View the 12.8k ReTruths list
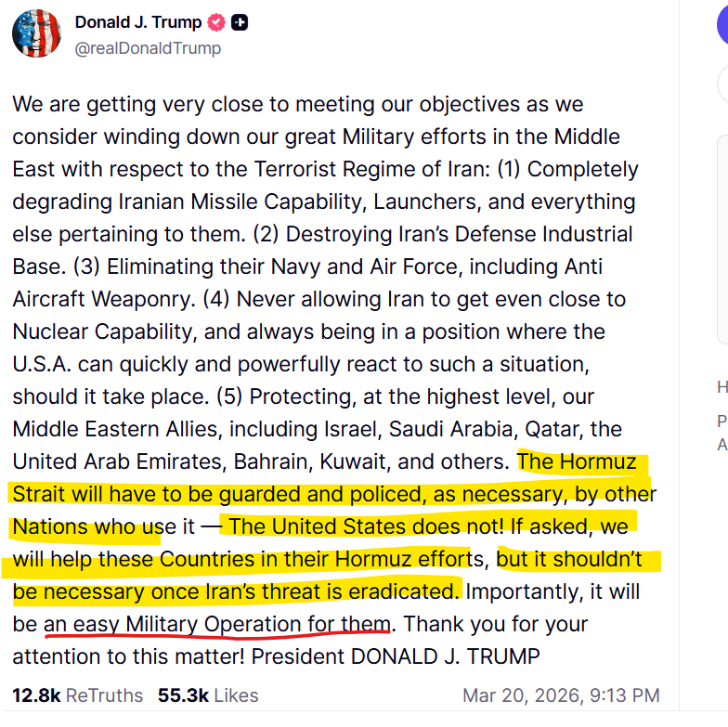The width and height of the screenshot is (728, 727). 78,695
